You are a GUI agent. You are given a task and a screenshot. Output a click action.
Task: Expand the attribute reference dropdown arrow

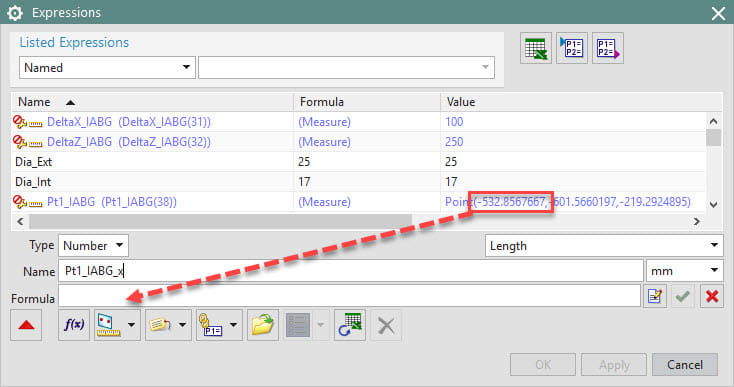[183, 325]
